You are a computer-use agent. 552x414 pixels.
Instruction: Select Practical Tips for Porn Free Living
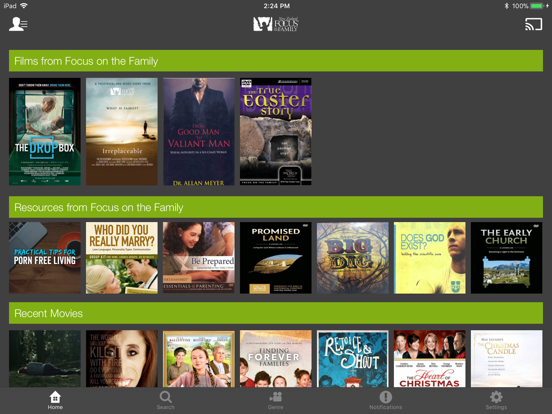click(45, 258)
